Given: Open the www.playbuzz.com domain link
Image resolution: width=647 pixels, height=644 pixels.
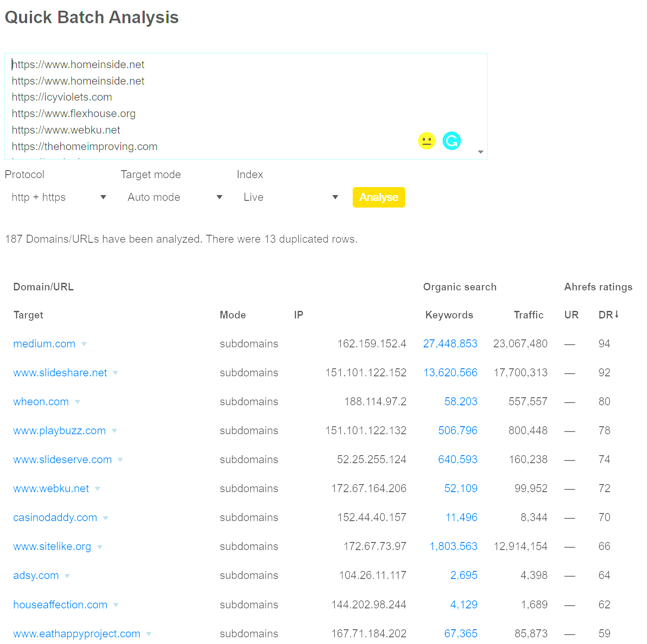Looking at the screenshot, I should 60,431.
